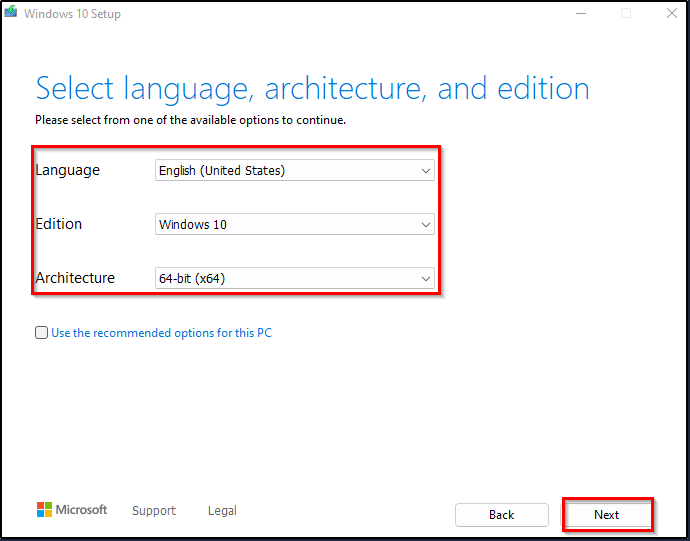Toggle 'Use the recommended options for this PC' label
This screenshot has height=541, width=690.
click(161, 333)
